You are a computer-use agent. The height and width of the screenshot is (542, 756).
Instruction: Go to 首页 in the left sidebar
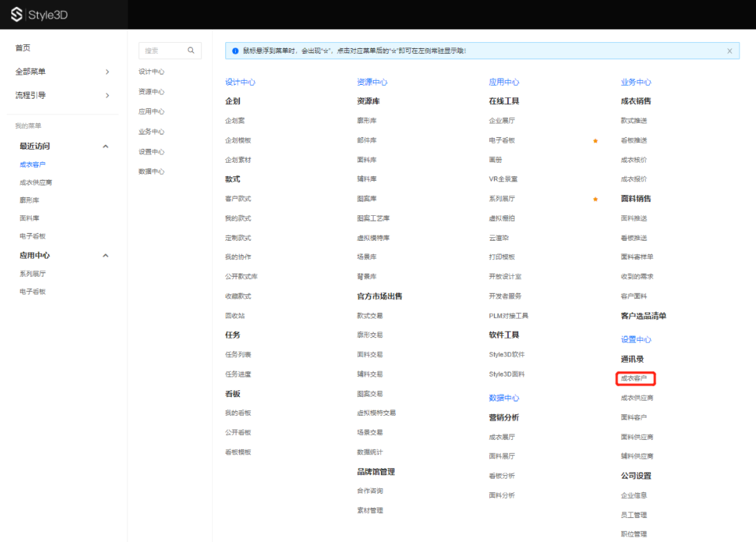(23, 48)
